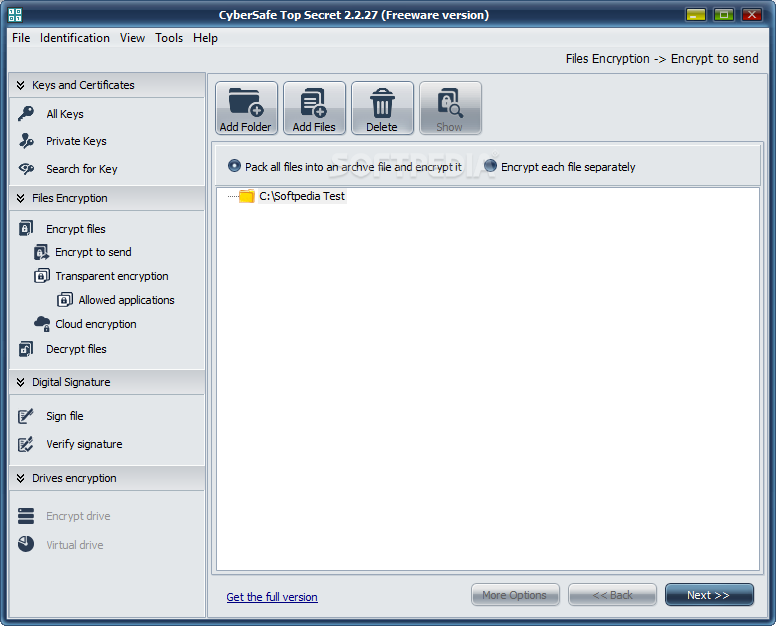Click the yellow folder icon for C:\Softpedia Test
This screenshot has height=626, width=776.
[246, 196]
